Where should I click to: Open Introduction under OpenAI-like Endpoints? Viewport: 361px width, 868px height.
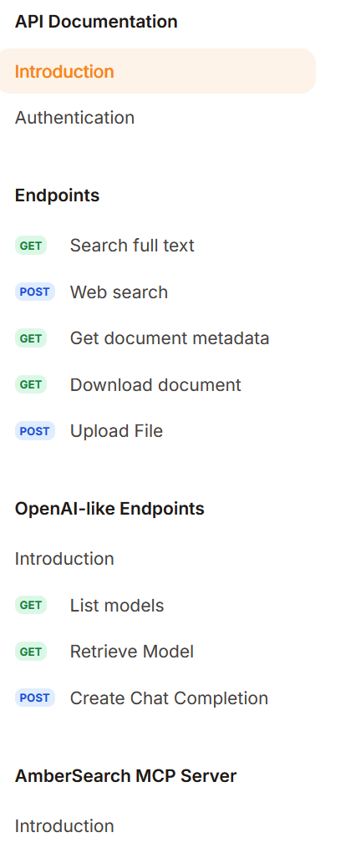point(64,559)
